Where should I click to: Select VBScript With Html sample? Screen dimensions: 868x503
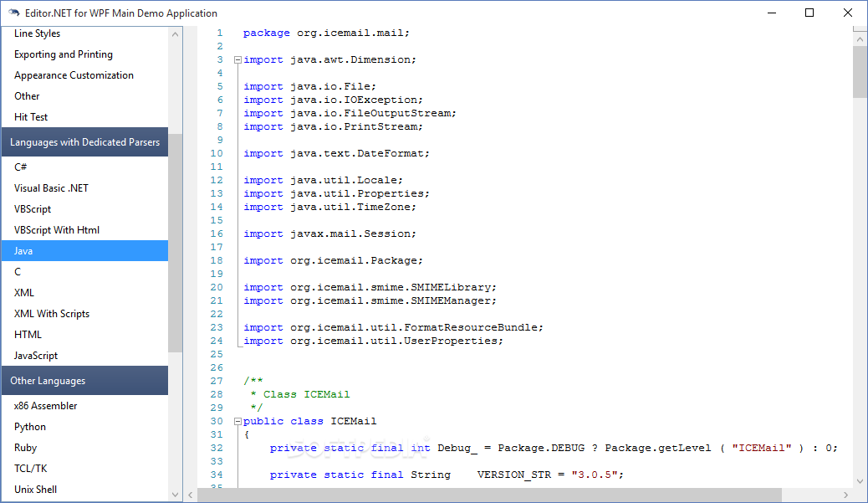(84, 230)
